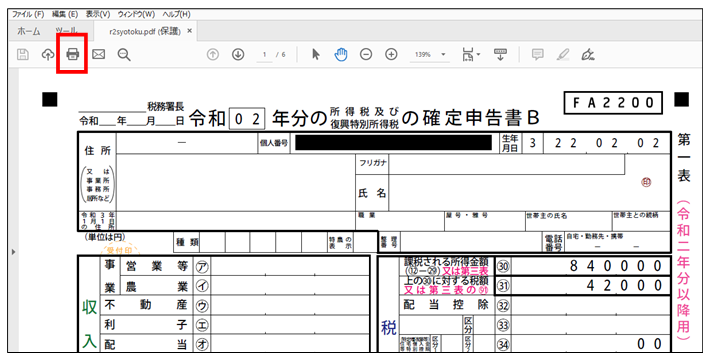Switch to the ホーム tab
Image resolution: width=709 pixels, height=360 pixels.
(28, 31)
